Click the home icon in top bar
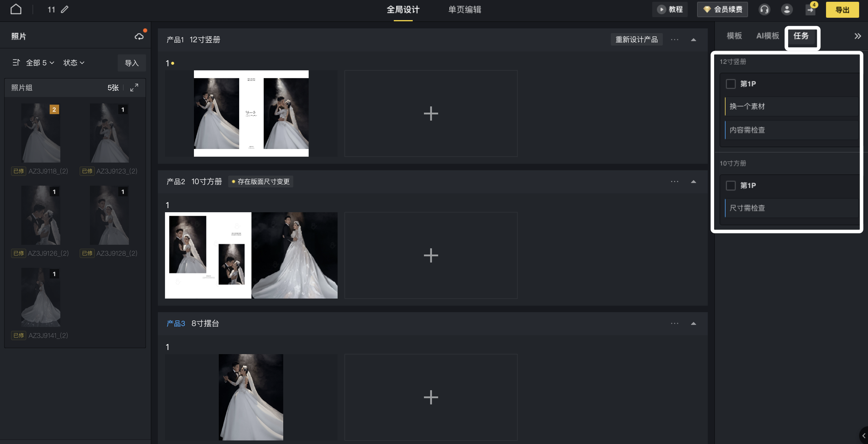This screenshot has height=444, width=868. [16, 9]
